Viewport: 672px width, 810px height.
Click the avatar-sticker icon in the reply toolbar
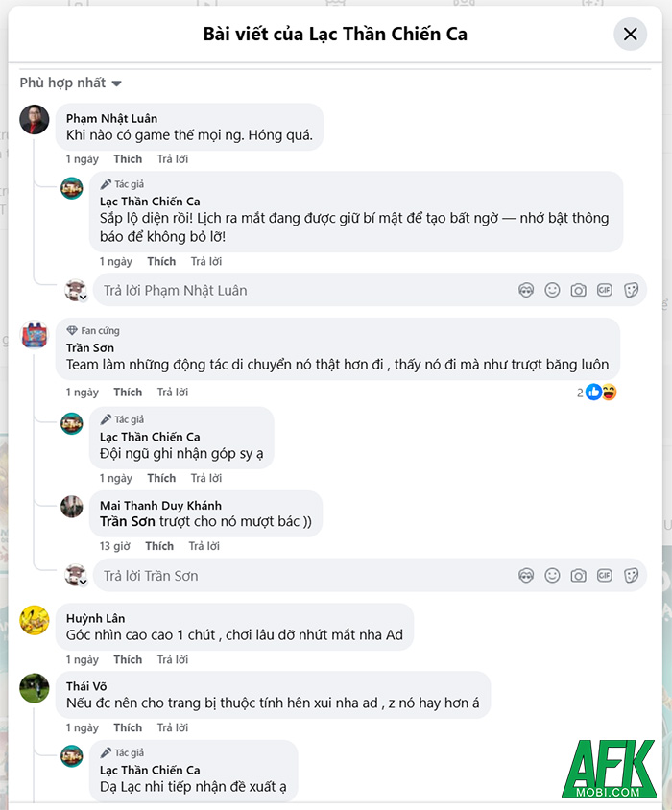[x=526, y=290]
